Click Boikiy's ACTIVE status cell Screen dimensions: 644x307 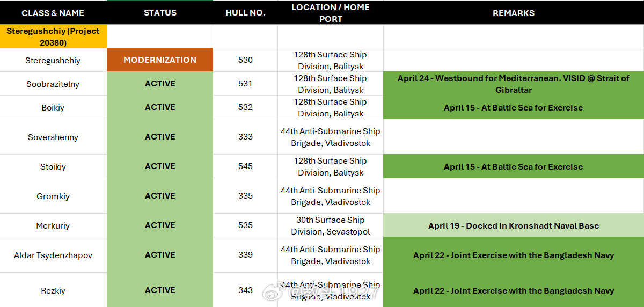[160, 107]
